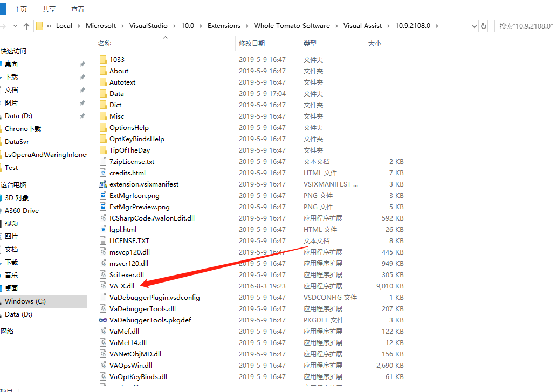Sort files by 修改日期 column header
557x392 pixels.
[x=252, y=43]
